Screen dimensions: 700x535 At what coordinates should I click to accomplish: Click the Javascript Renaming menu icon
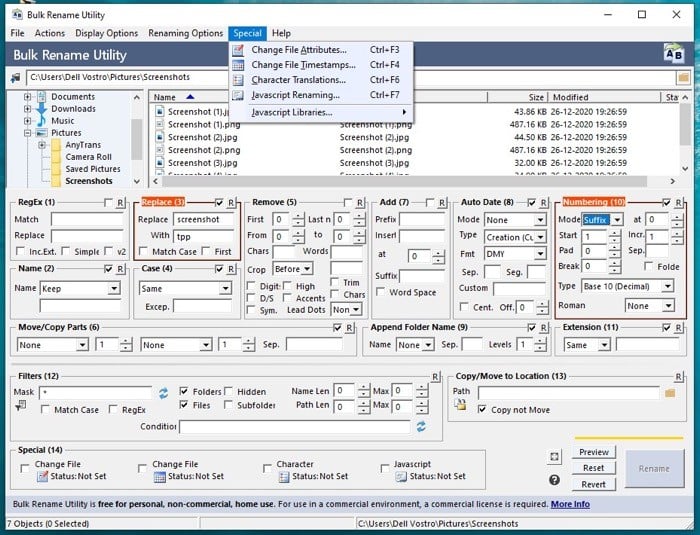pyautogui.click(x=238, y=95)
